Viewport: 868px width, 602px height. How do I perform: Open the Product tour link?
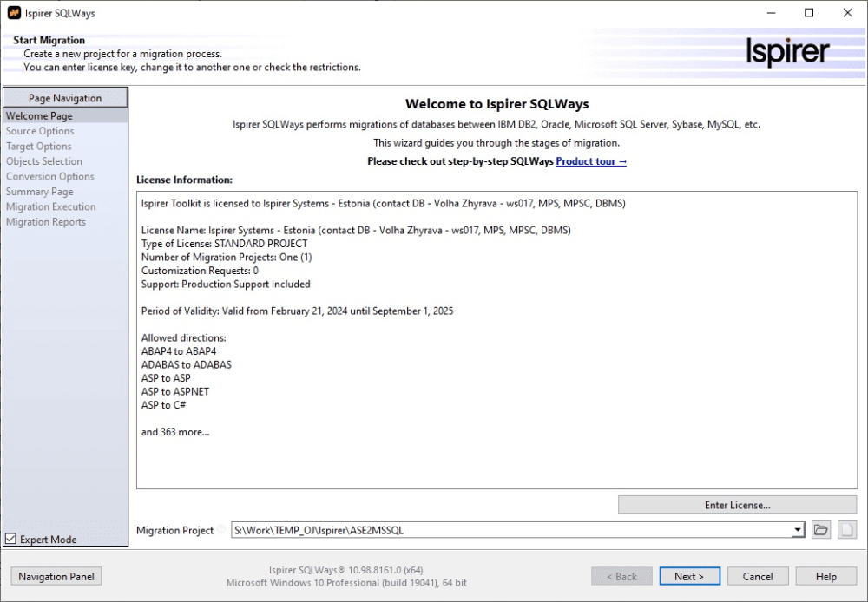tap(591, 161)
